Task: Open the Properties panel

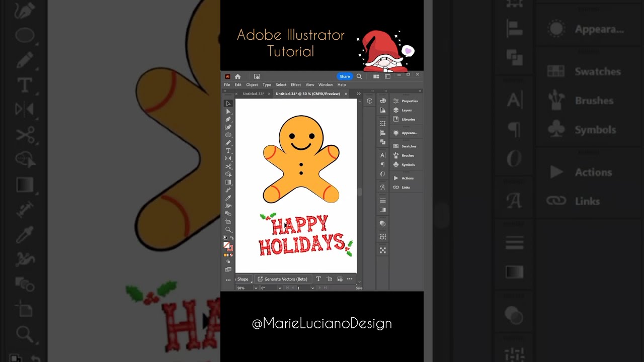Action: [x=406, y=101]
